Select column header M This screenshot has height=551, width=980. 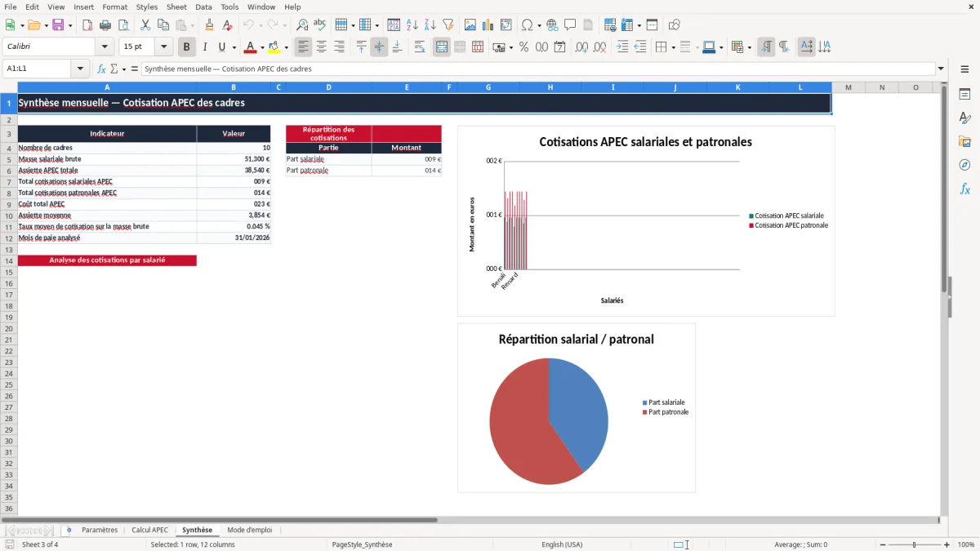coord(849,87)
